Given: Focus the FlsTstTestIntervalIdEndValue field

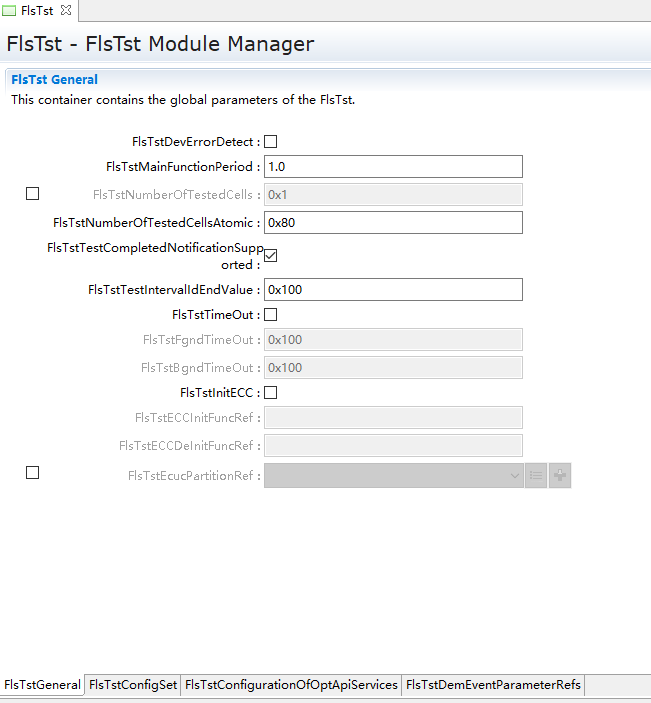Looking at the screenshot, I should tap(392, 290).
